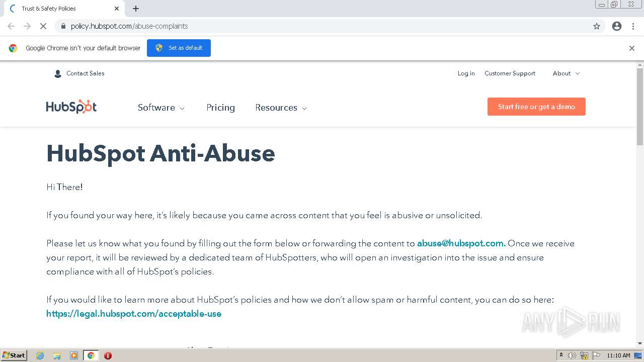This screenshot has height=362, width=644.
Task: Set Chrome as default browser
Action: coord(179,48)
